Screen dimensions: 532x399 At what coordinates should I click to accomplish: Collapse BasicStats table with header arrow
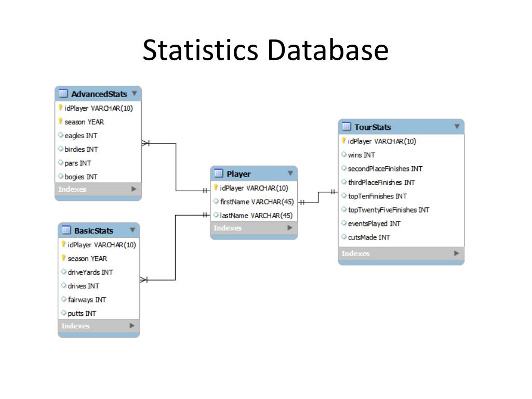pos(132,230)
